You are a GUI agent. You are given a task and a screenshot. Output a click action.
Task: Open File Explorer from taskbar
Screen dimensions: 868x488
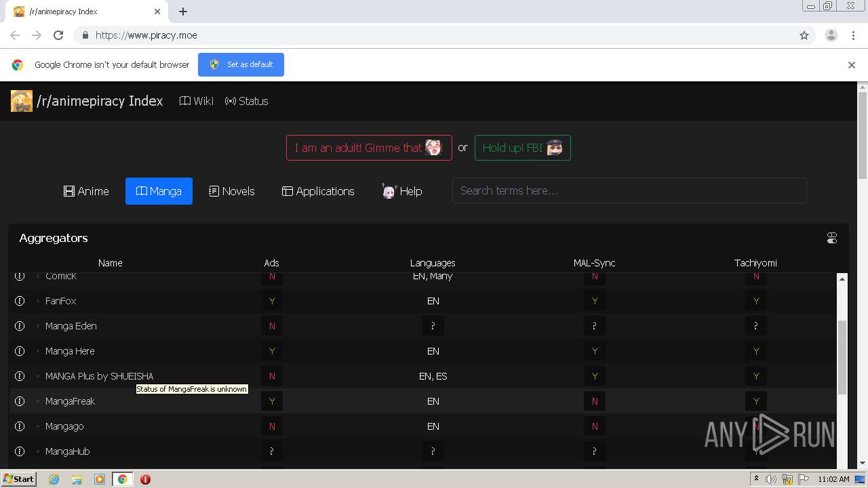77,479
